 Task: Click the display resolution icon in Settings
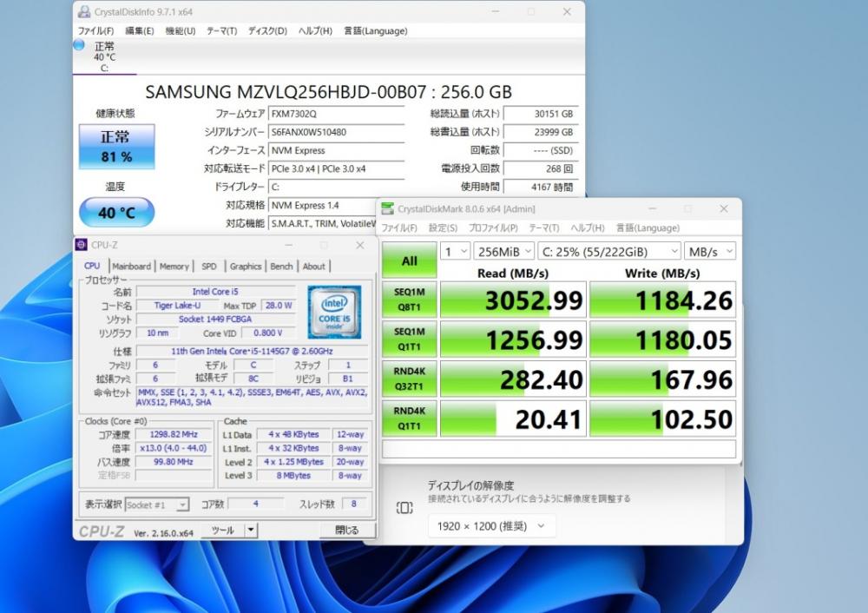click(x=404, y=508)
